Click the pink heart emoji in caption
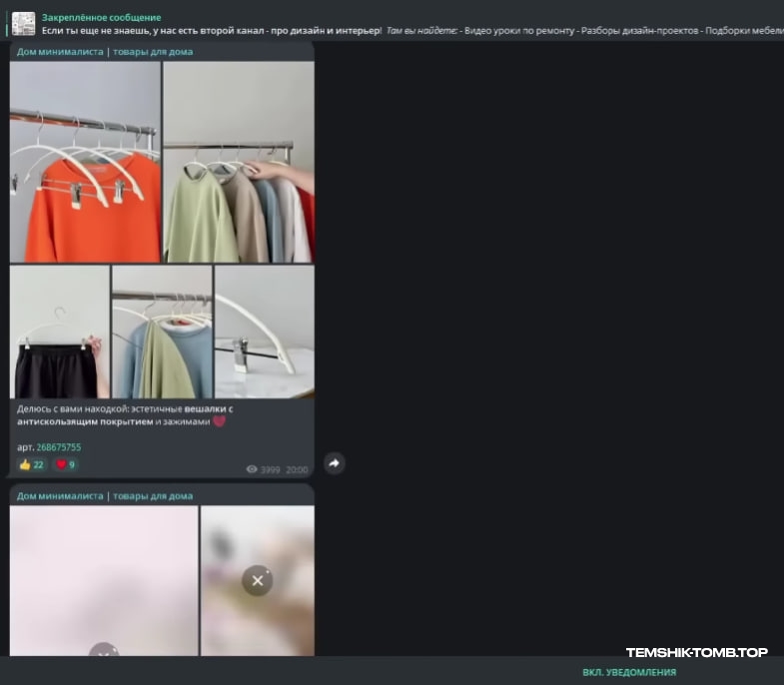The image size is (784, 685). (x=219, y=421)
